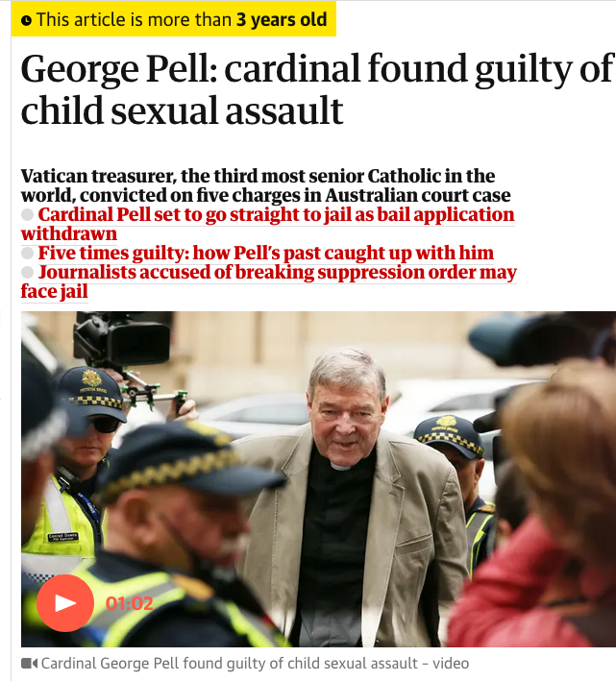The image size is (616, 681).
Task: Click the clock icon in yellow banner
Action: tap(26, 20)
